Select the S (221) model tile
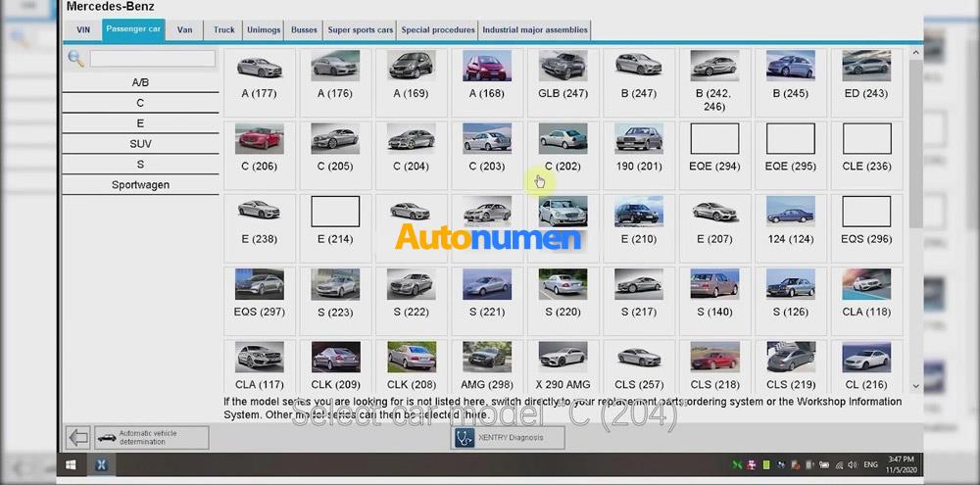This screenshot has height=485, width=980. (487, 301)
